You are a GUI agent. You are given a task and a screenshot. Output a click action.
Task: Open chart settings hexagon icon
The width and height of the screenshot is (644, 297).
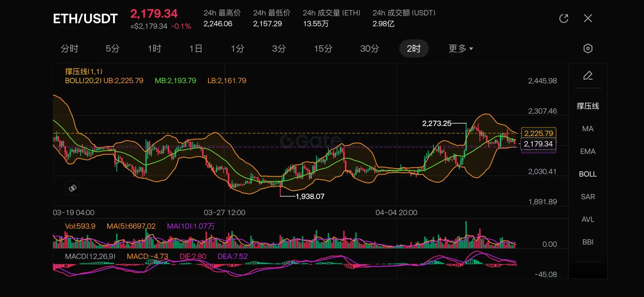pos(588,48)
